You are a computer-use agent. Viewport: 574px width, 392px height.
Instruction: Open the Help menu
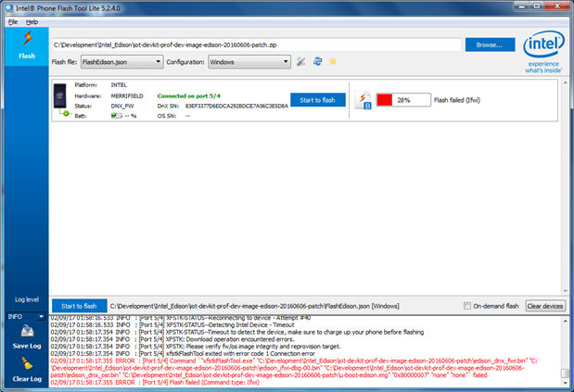32,22
